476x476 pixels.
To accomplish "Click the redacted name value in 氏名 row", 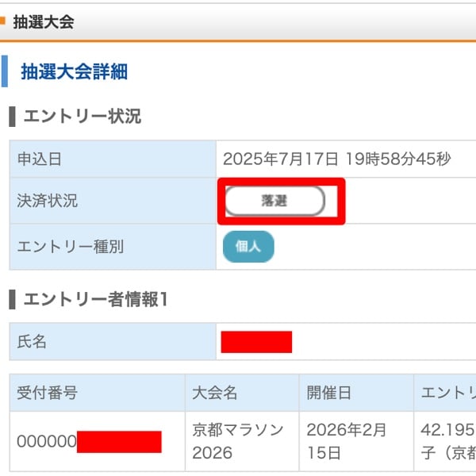I will tap(256, 342).
